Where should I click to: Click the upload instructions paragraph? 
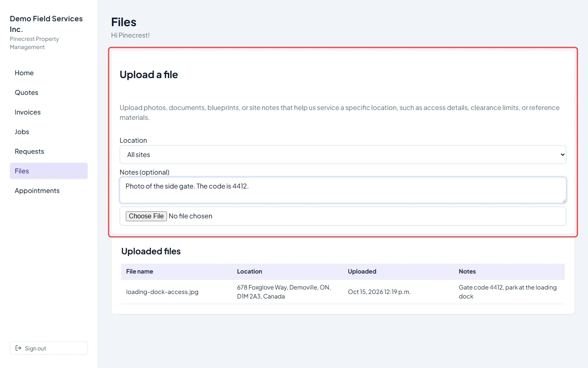(340, 112)
